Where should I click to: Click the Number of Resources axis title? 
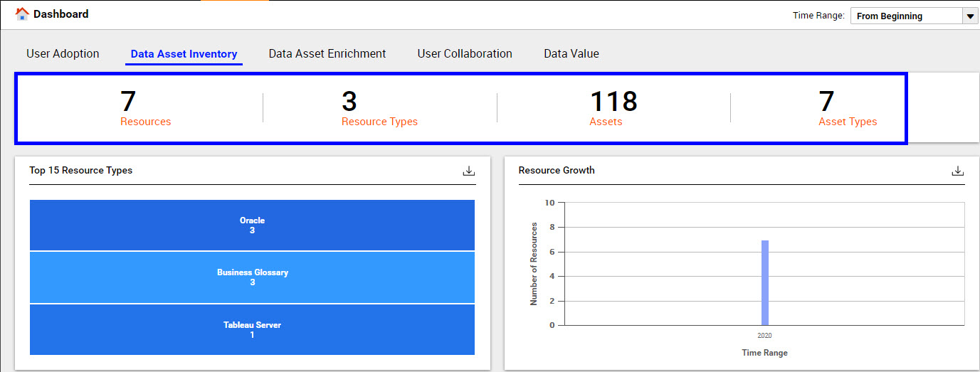[x=534, y=264]
